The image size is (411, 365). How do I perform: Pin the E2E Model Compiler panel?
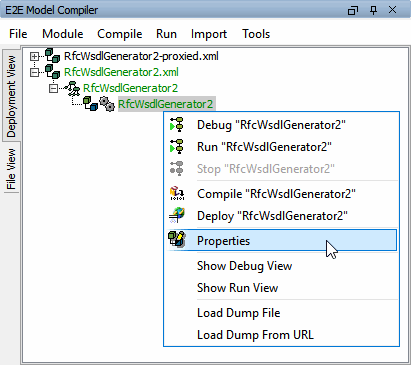click(x=374, y=10)
